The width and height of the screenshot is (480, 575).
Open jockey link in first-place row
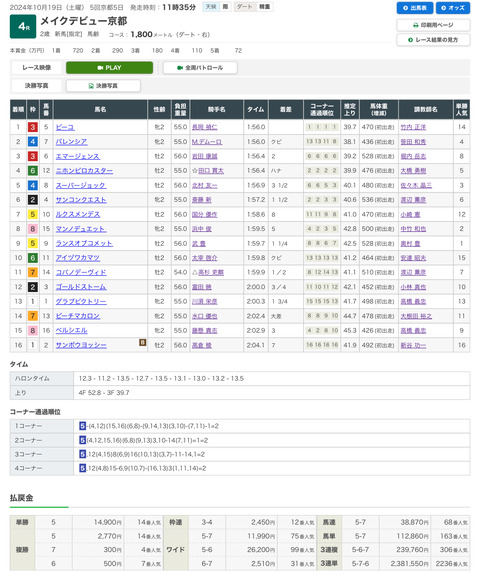205,127
